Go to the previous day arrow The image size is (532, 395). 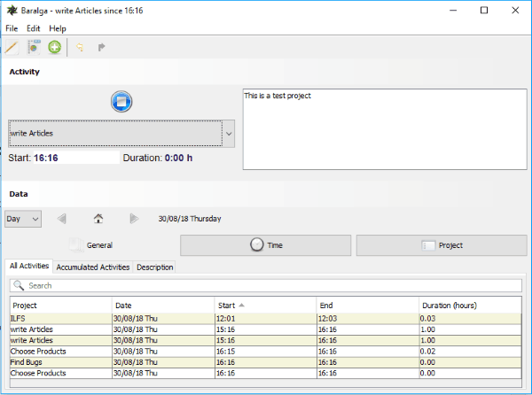[x=62, y=219]
